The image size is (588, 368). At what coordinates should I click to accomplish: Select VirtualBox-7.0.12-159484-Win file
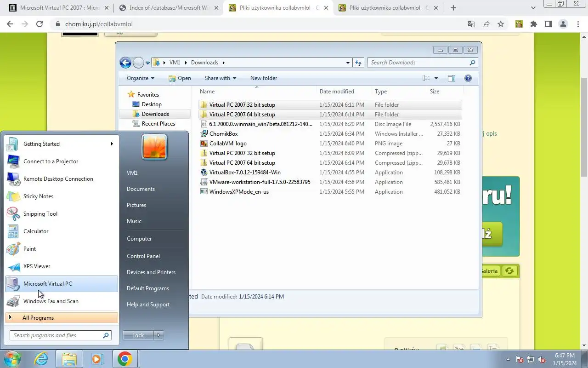(331, 172)
